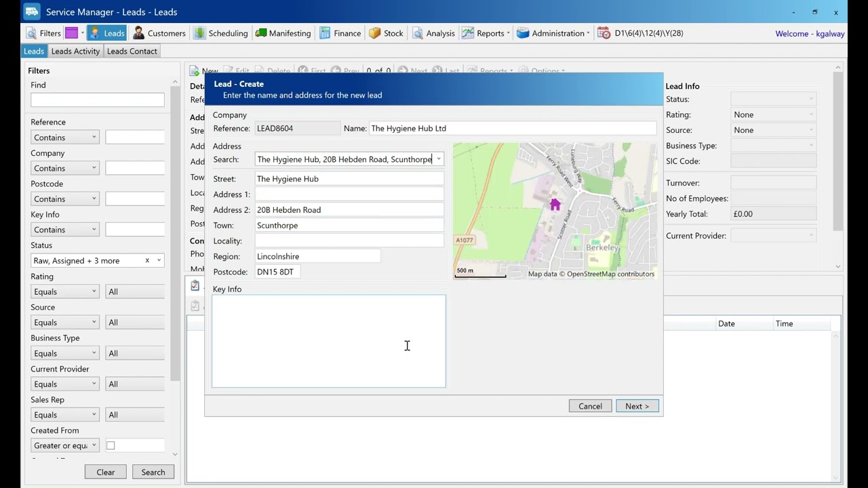
Task: Click the calendar icon beside D1\6(4)\12(4)\Y(28)
Action: 604,33
